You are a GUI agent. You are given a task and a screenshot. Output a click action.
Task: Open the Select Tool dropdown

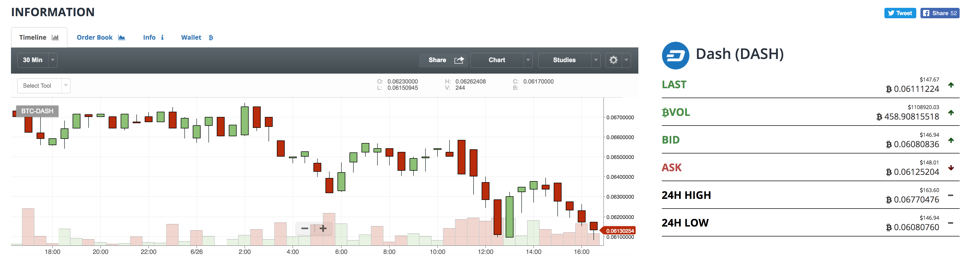coord(44,86)
